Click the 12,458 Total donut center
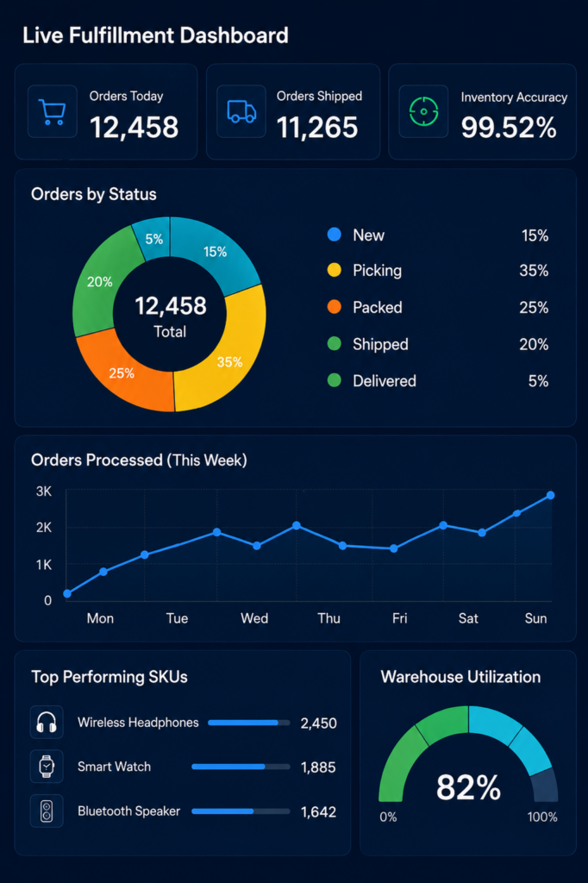588x883 pixels. coord(170,316)
